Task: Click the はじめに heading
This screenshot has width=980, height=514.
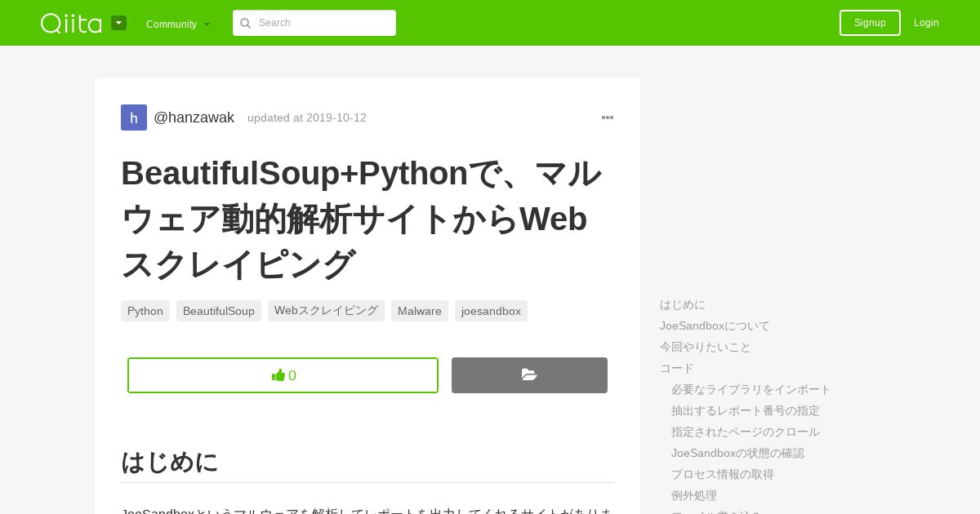Action: click(x=170, y=462)
